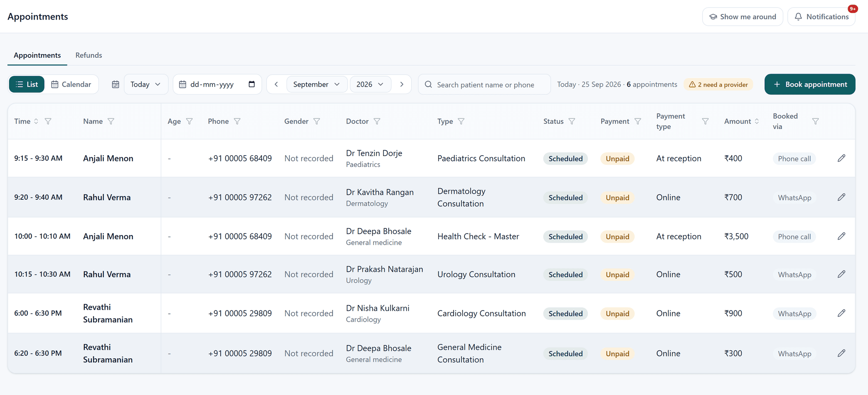Open the September month dropdown

[317, 84]
